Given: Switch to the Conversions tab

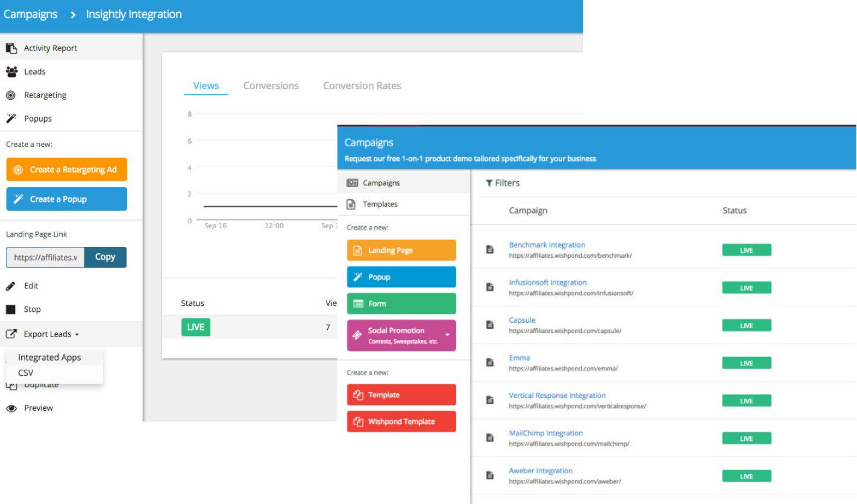Looking at the screenshot, I should [x=271, y=86].
